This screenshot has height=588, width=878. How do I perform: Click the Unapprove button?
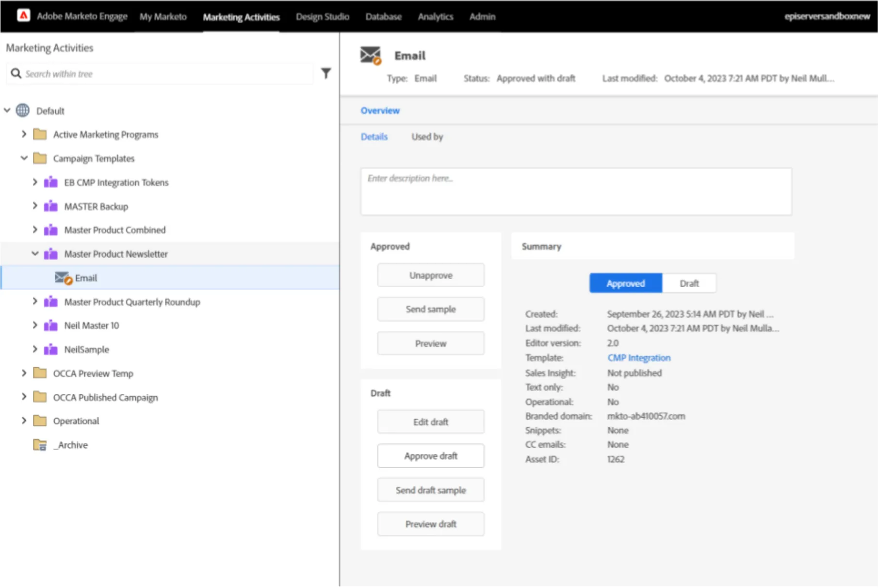pyautogui.click(x=431, y=276)
